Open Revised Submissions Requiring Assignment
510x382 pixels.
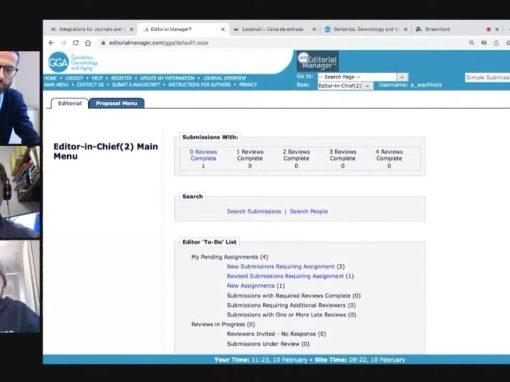tap(285, 276)
